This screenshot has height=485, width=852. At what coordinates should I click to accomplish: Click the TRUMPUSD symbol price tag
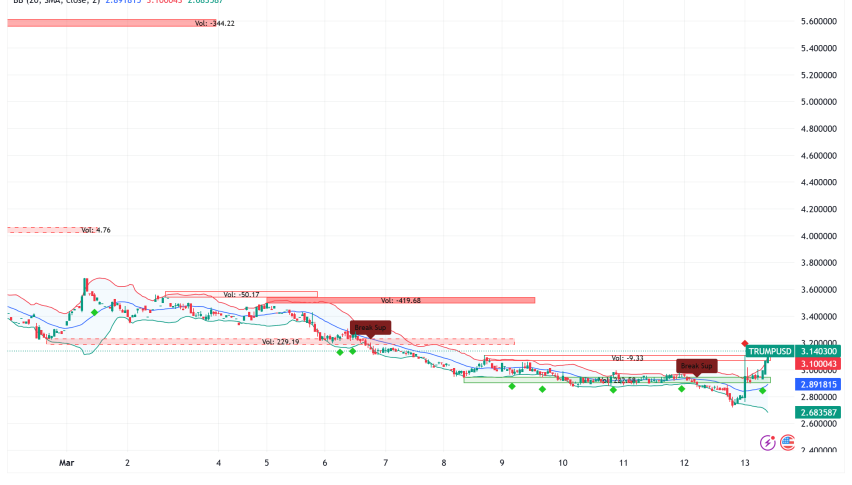[768, 351]
